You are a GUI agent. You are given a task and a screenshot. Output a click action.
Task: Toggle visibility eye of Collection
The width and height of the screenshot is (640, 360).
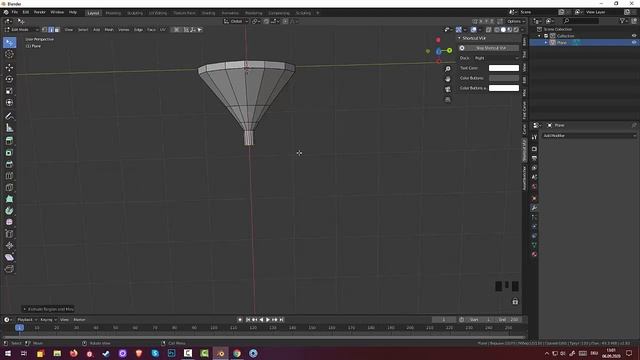coord(634,36)
